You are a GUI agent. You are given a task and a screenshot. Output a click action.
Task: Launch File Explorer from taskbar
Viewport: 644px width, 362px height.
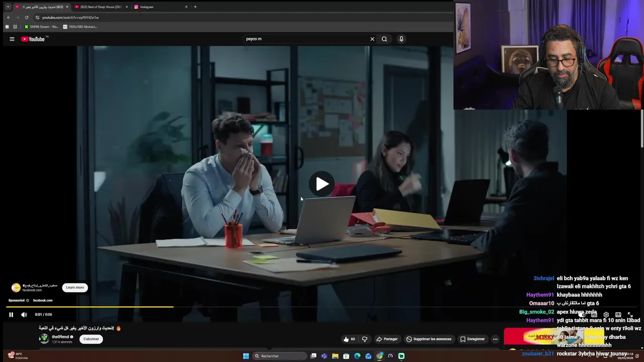coord(335,356)
